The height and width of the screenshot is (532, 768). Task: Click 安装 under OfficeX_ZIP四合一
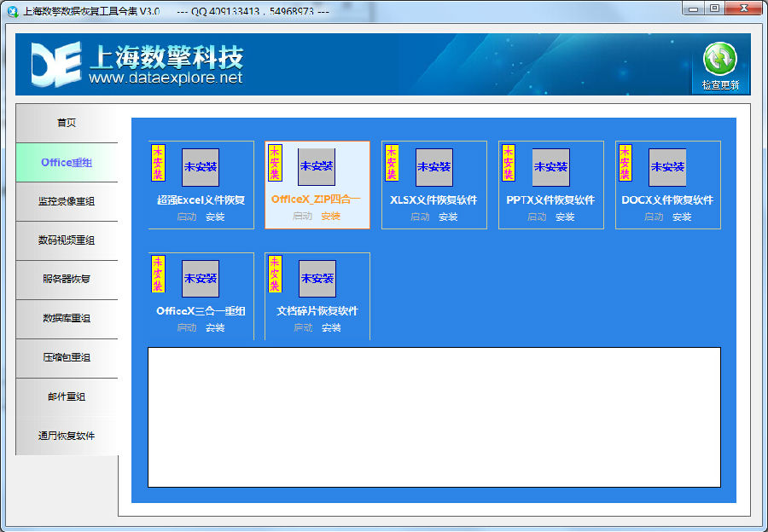(x=330, y=217)
